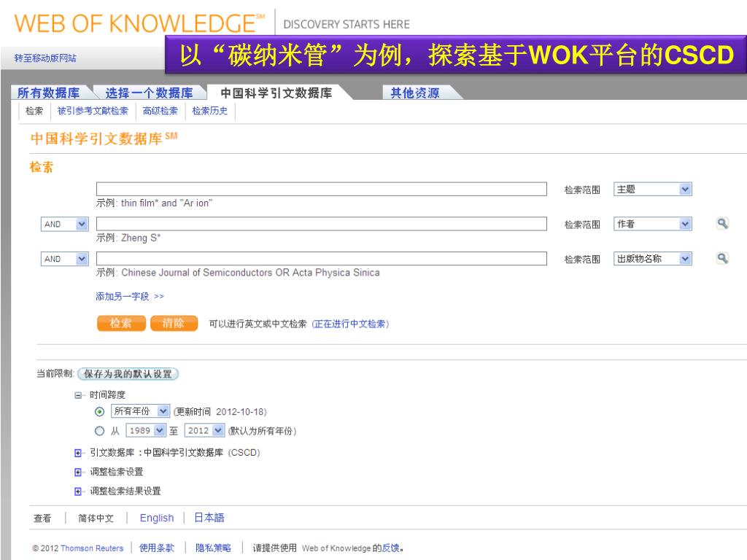The image size is (747, 560).
Task: Click the 反馈 feedback link
Action: [x=391, y=548]
